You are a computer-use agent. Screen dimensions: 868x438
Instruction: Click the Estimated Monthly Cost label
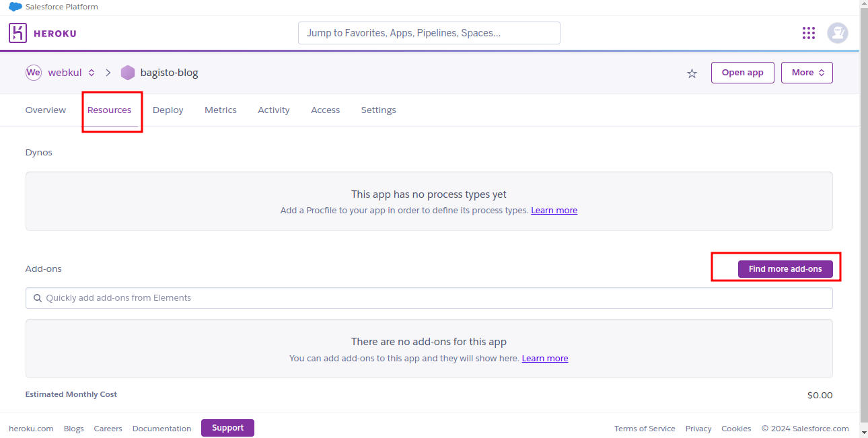click(71, 394)
